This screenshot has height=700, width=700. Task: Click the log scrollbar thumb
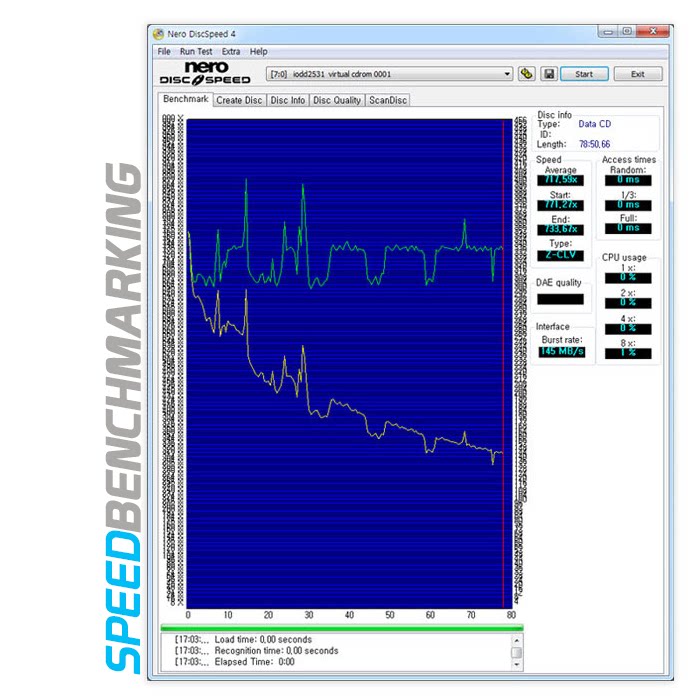pos(517,653)
